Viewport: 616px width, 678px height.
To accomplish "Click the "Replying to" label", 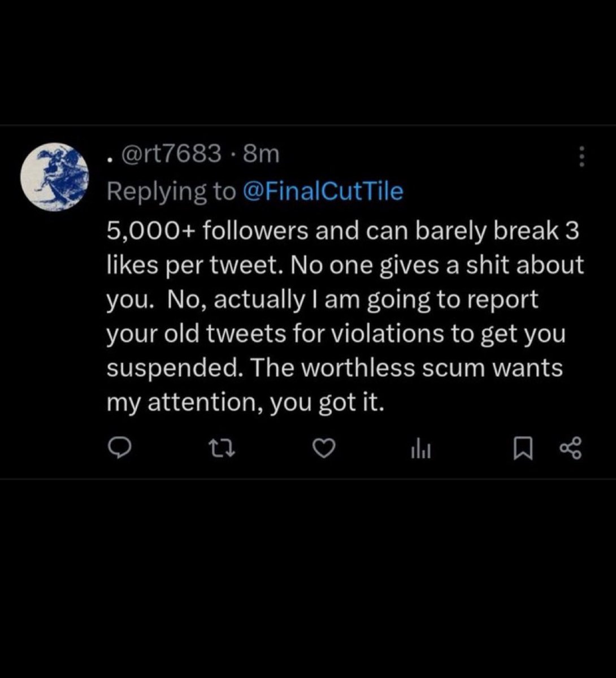I will [x=171, y=192].
